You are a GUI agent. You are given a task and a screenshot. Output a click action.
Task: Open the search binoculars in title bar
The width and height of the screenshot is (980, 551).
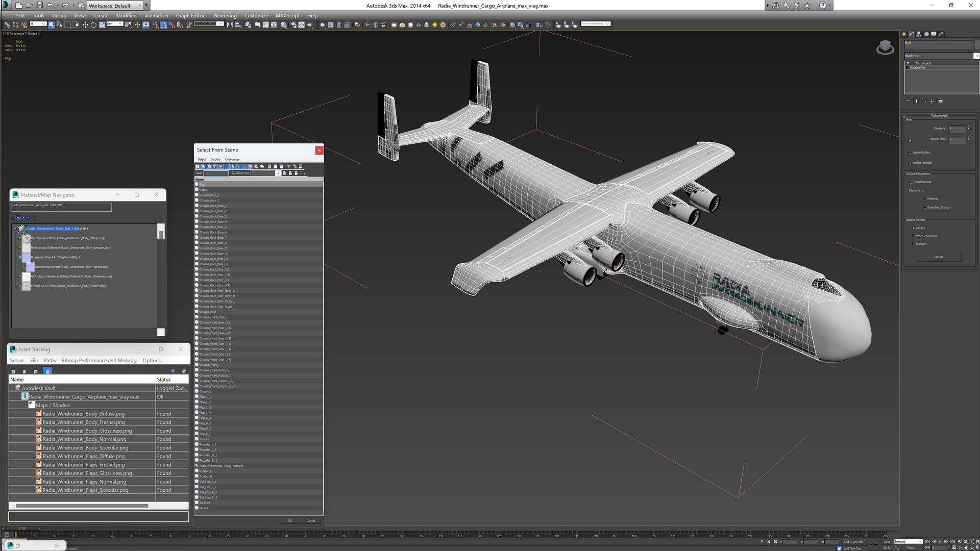click(775, 5)
